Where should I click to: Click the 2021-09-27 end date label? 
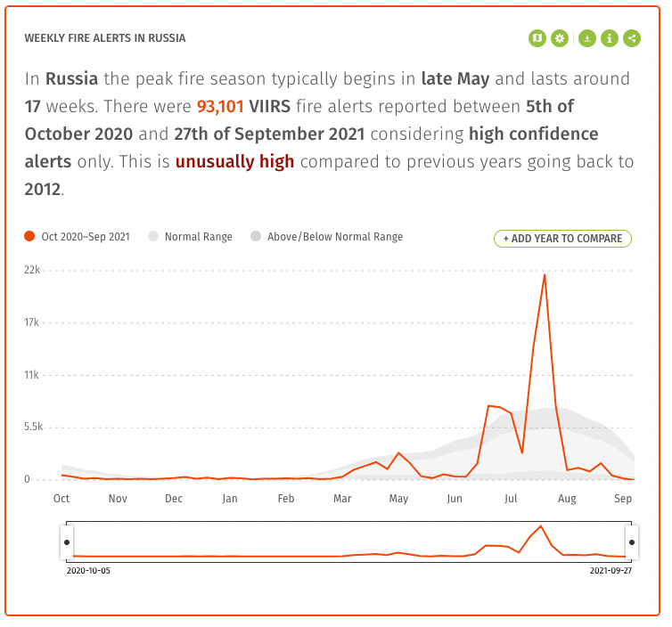click(x=612, y=569)
